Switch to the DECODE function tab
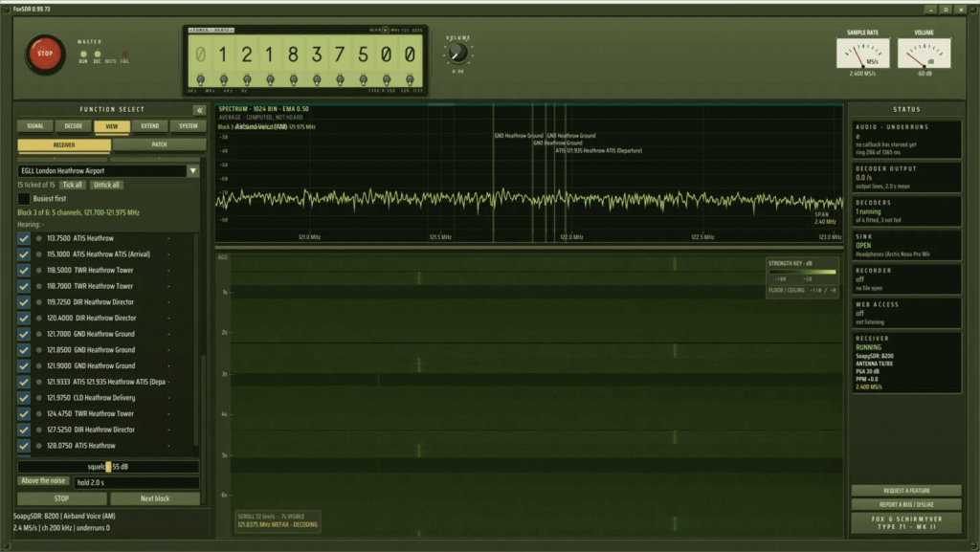The image size is (980, 552). click(x=73, y=126)
